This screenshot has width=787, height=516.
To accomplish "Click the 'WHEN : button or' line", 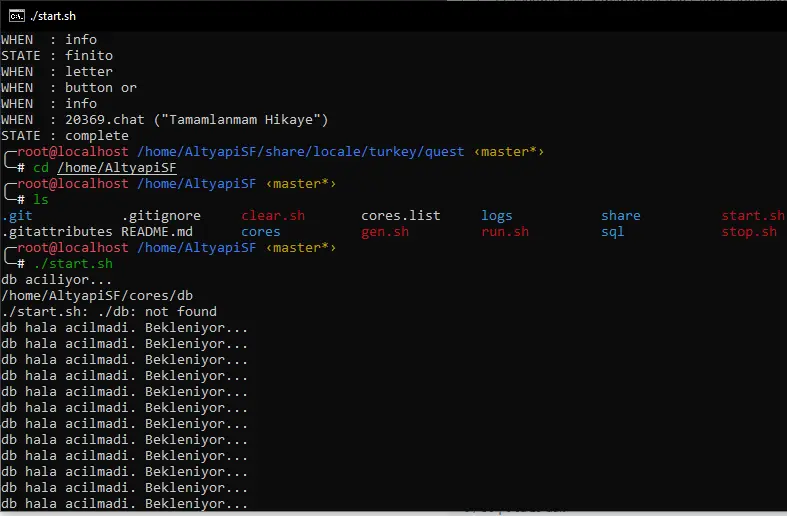I will click(69, 88).
